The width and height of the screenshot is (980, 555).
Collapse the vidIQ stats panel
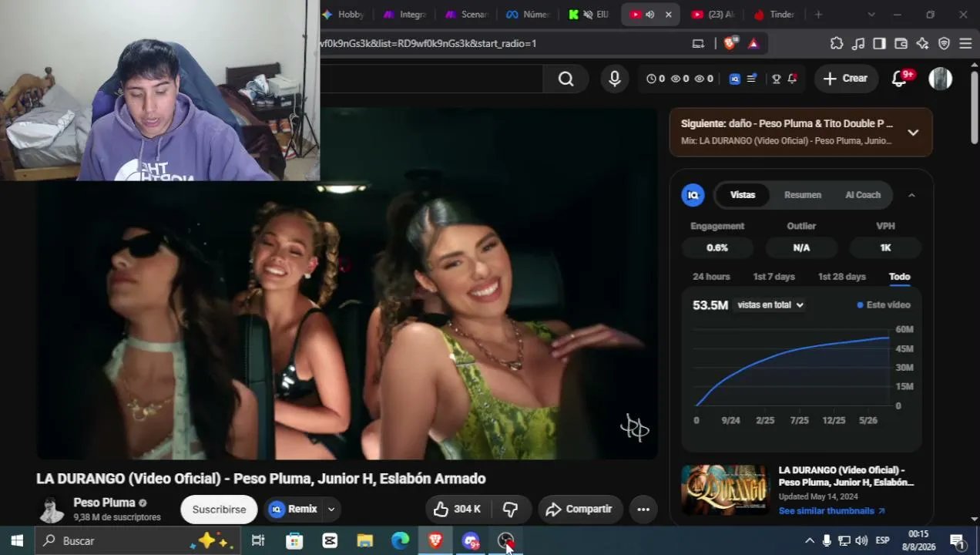point(911,195)
